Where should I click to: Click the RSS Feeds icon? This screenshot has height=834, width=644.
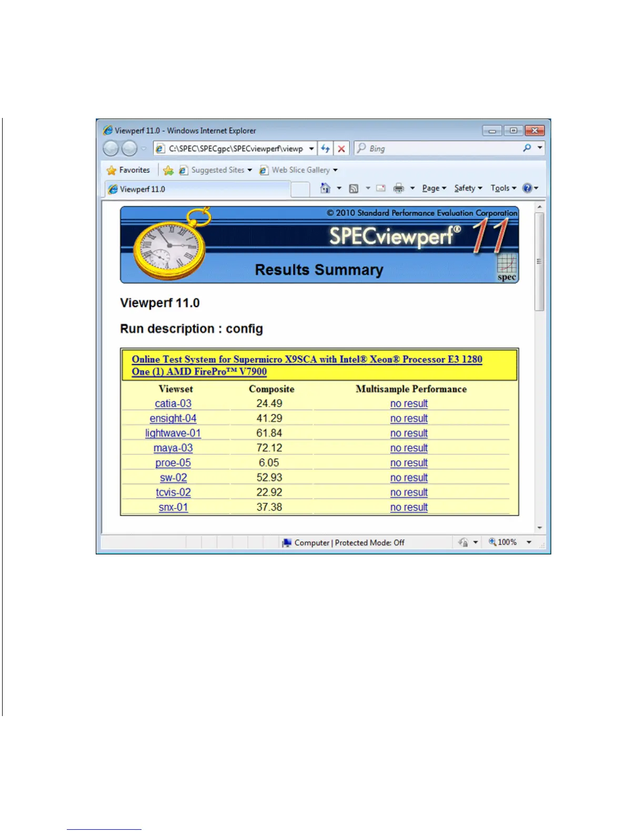[x=354, y=188]
